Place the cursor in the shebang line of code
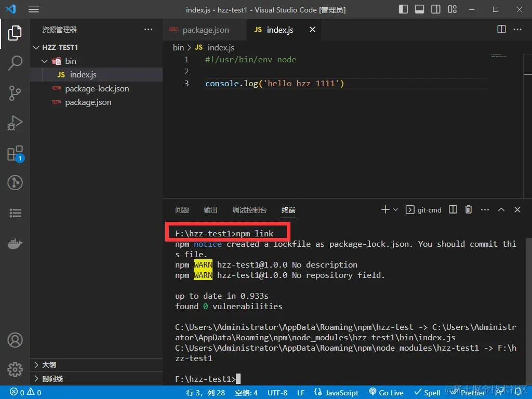This screenshot has height=399, width=532. pos(250,60)
